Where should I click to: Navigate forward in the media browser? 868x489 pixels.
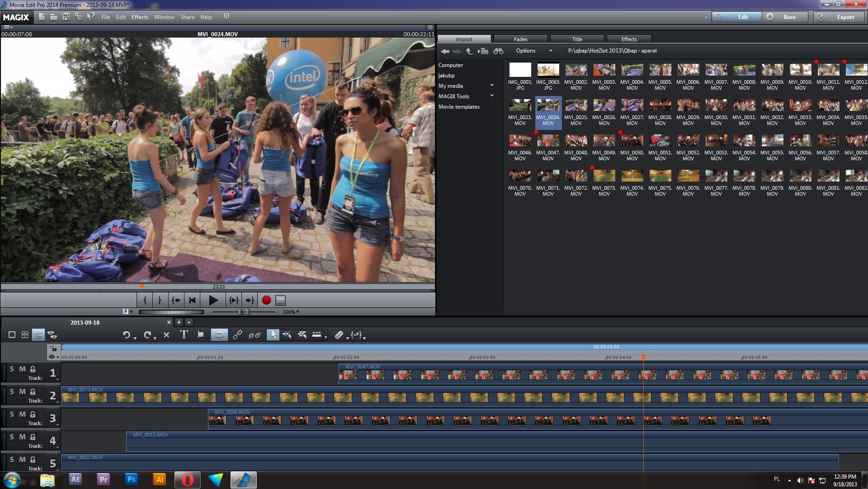click(x=457, y=51)
